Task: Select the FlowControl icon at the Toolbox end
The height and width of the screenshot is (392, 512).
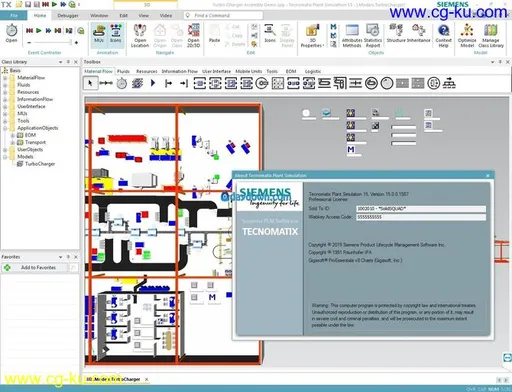Action: 449,83
